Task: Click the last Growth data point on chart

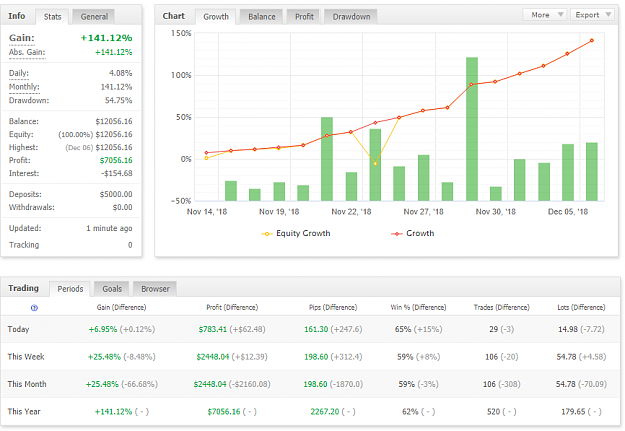Action: tap(592, 41)
